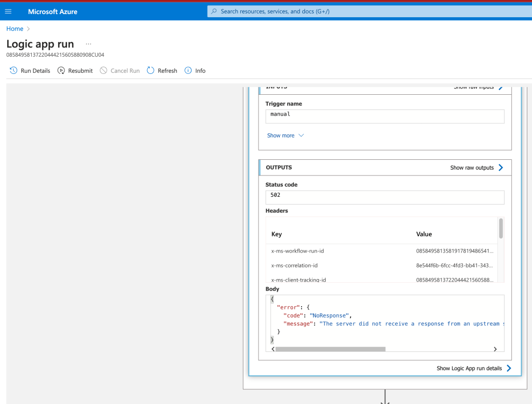
Task: Open the Azure portal hamburger menu
Action: pyautogui.click(x=8, y=11)
